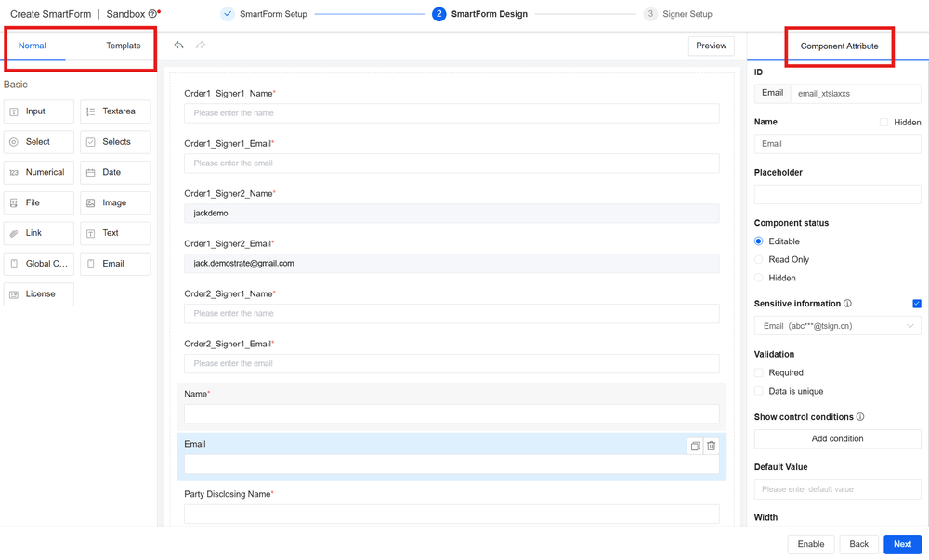Go to the Signer Setup step
929x560 pixels.
[687, 14]
